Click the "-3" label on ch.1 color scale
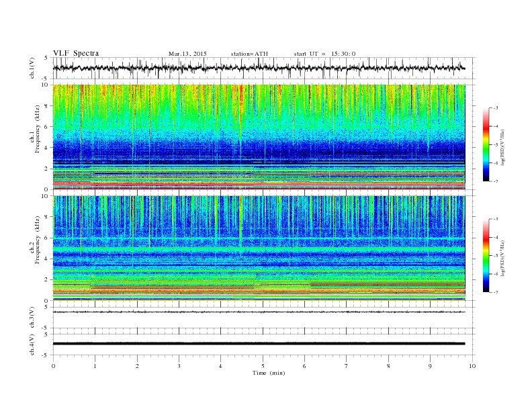Screen dimensions: 532x411 (x=495, y=108)
